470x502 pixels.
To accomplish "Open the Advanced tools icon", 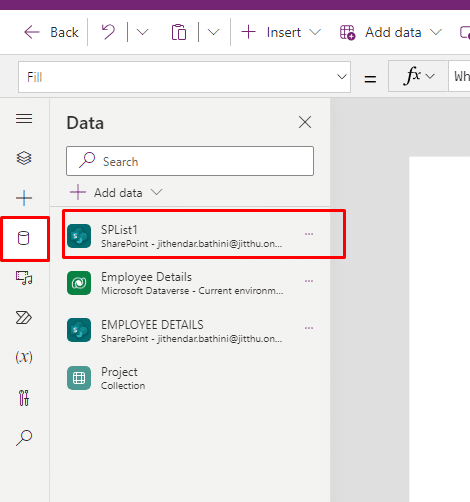I will click(24, 398).
